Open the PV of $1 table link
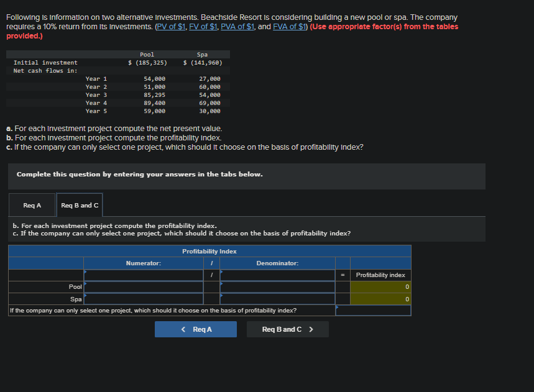 (170, 27)
